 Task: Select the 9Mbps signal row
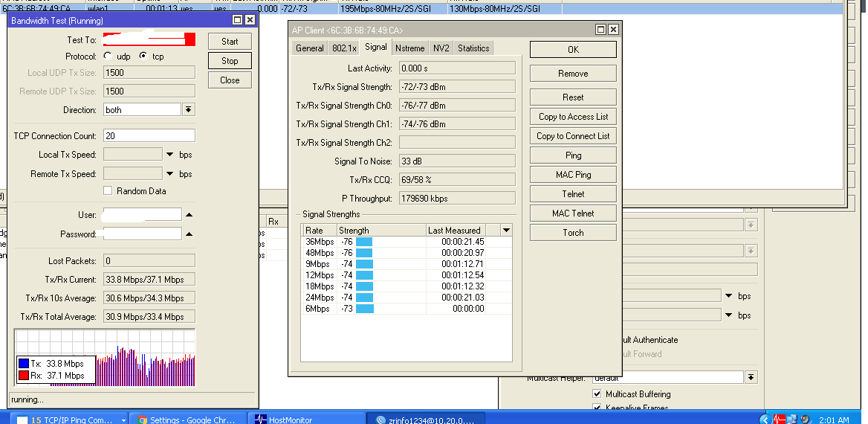point(407,264)
